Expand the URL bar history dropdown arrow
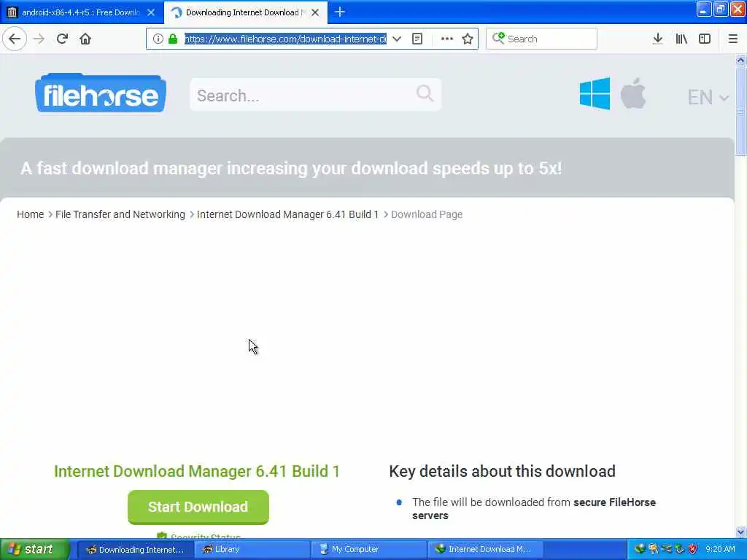The height and width of the screenshot is (560, 747). [x=396, y=39]
